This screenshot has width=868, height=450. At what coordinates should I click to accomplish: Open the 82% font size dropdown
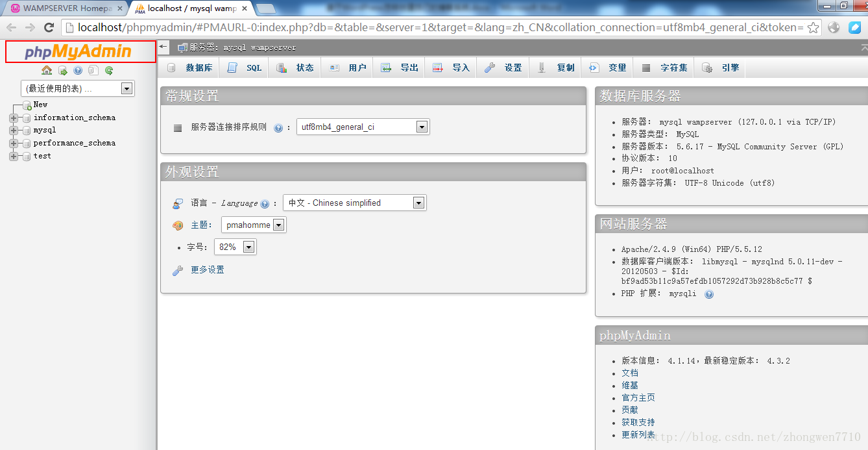pyautogui.click(x=235, y=247)
